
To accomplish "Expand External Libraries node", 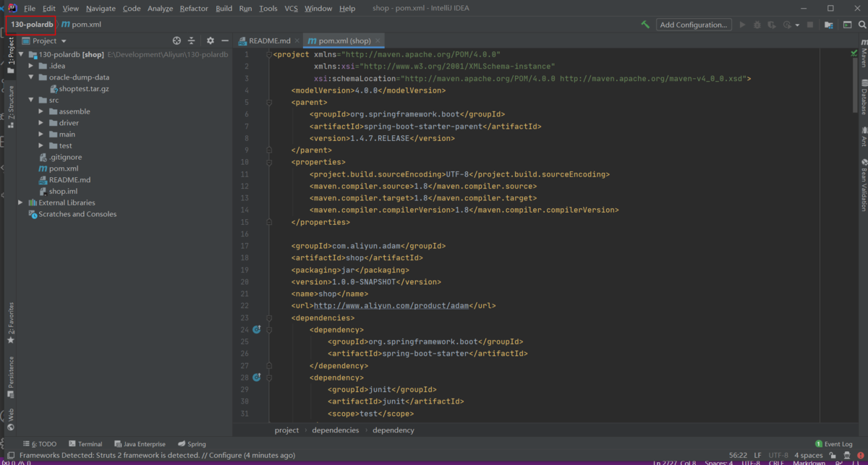I will pyautogui.click(x=22, y=202).
